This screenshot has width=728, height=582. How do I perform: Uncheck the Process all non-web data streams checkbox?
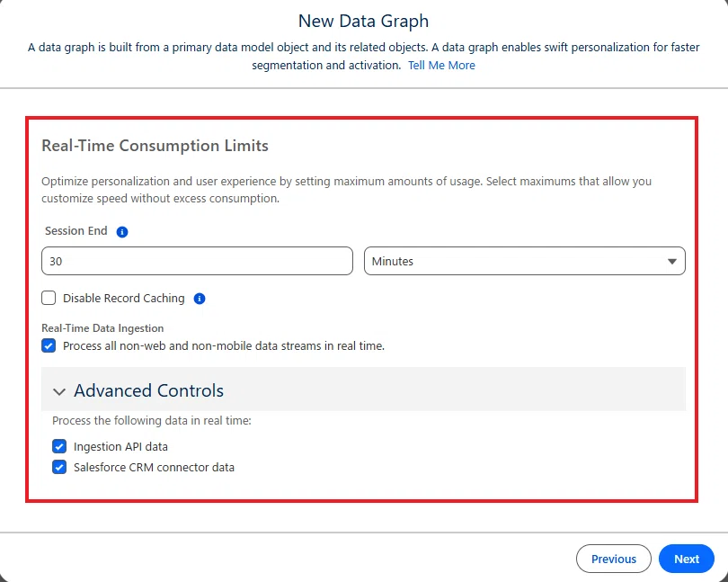pos(49,345)
